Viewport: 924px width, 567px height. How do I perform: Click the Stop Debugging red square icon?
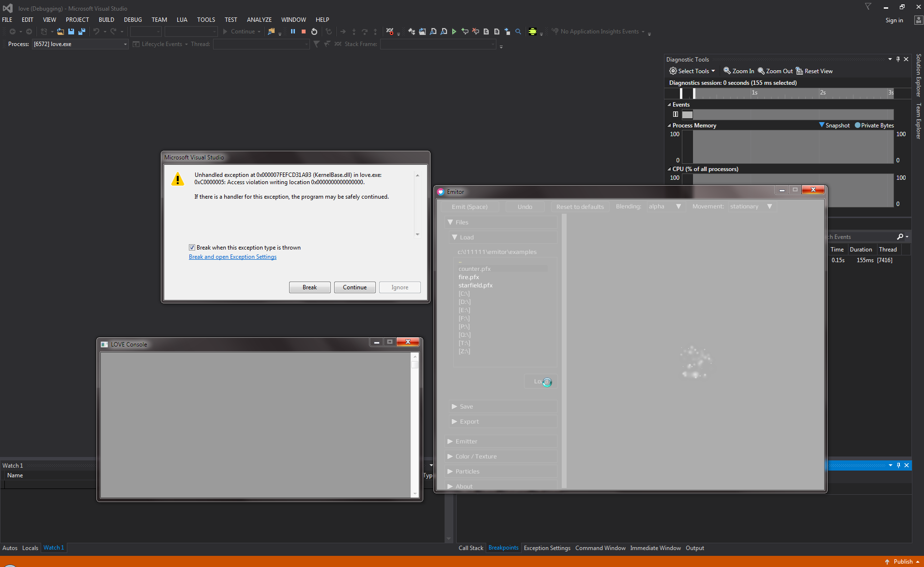[x=304, y=31]
